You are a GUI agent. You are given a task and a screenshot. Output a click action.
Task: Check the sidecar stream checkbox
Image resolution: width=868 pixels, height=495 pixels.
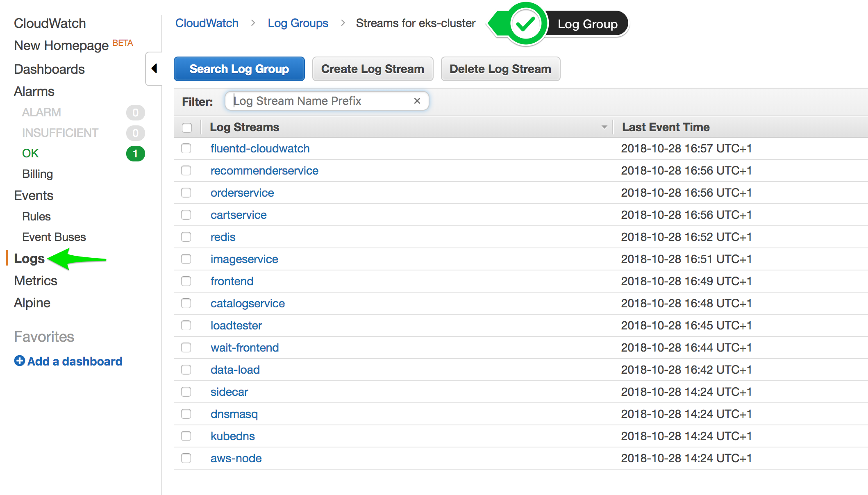186,392
